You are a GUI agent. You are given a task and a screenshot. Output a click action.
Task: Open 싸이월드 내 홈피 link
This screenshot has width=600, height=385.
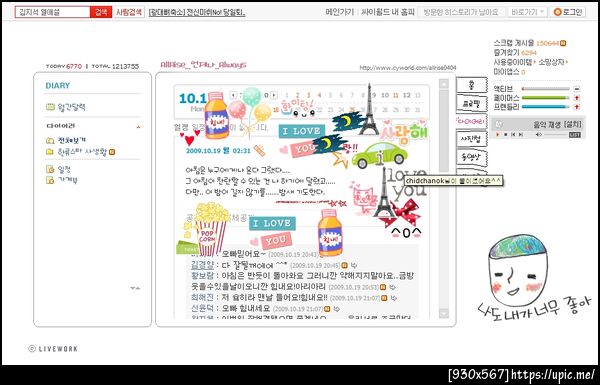[x=388, y=12]
